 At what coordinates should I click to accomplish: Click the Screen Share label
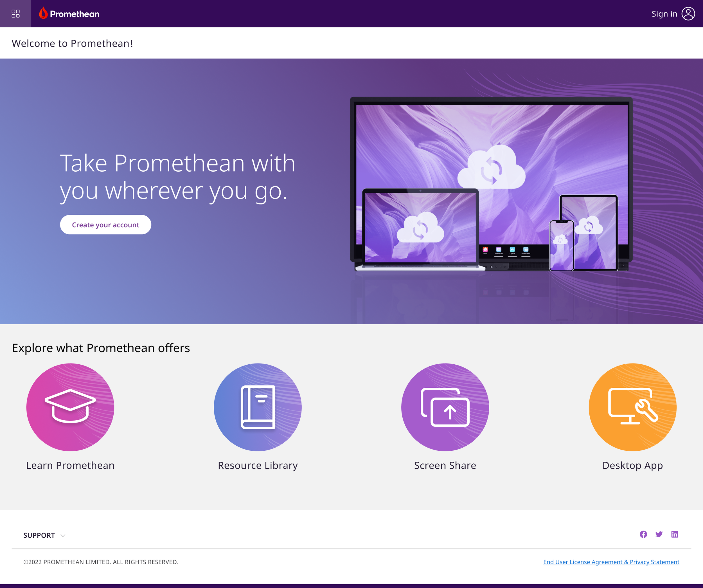tap(445, 465)
